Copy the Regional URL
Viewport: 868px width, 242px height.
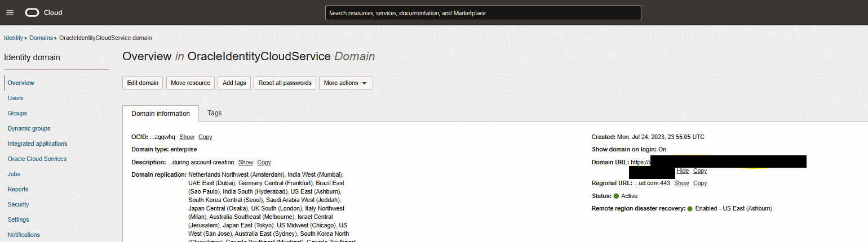pyautogui.click(x=700, y=183)
